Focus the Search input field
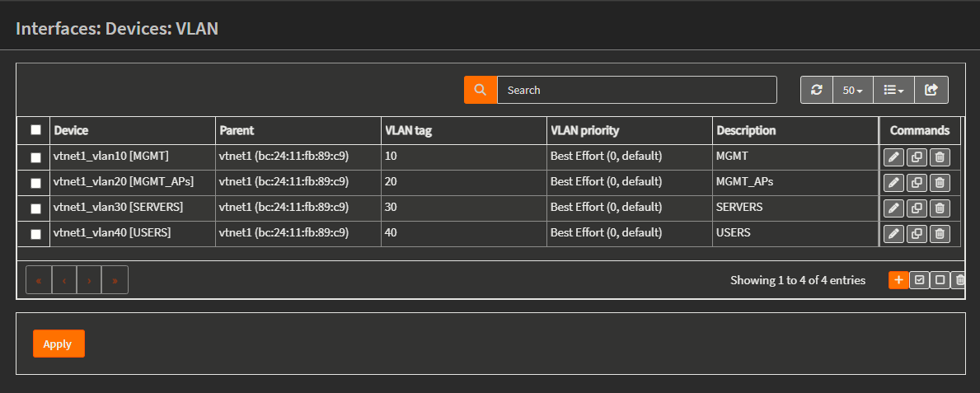This screenshot has width=980, height=393. coord(637,90)
